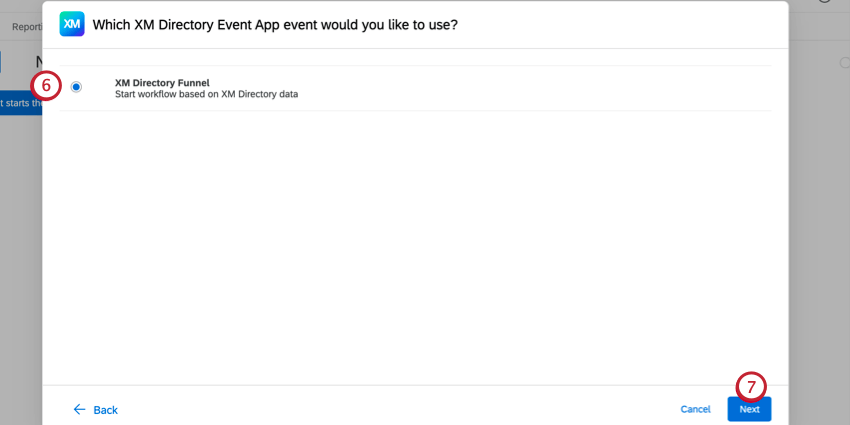Click the dimmed background left of the dialog
This screenshot has width=850, height=425.
(x=20, y=250)
